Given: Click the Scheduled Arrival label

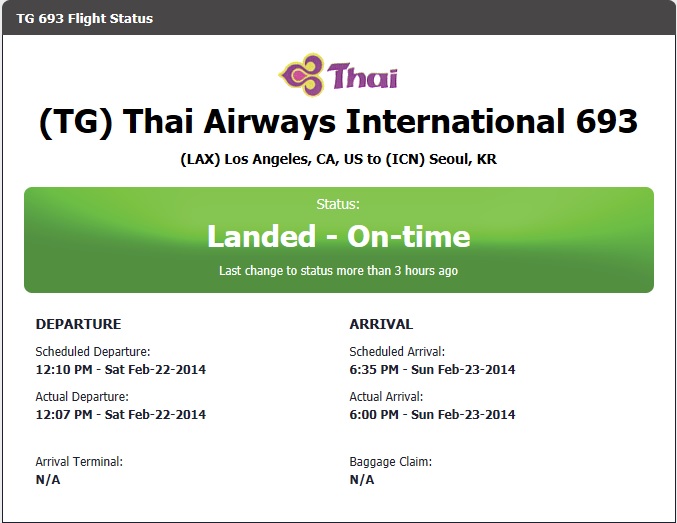Looking at the screenshot, I should pyautogui.click(x=397, y=352).
